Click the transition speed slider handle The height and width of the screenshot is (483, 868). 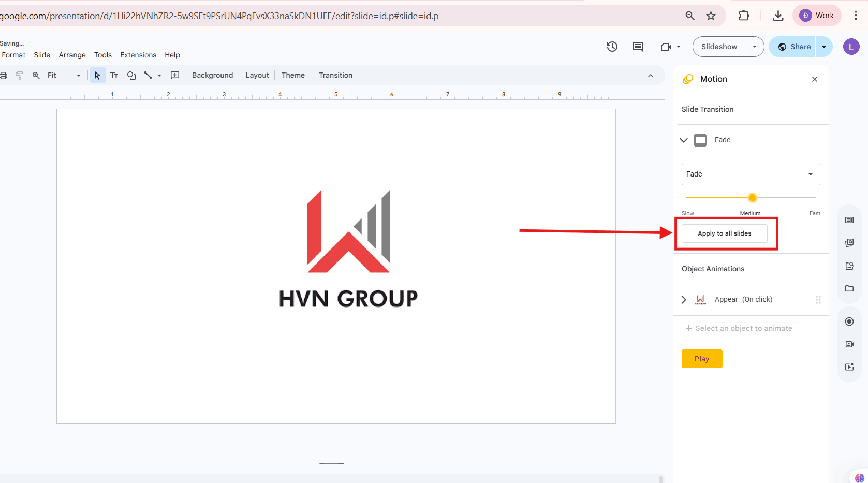coord(753,198)
